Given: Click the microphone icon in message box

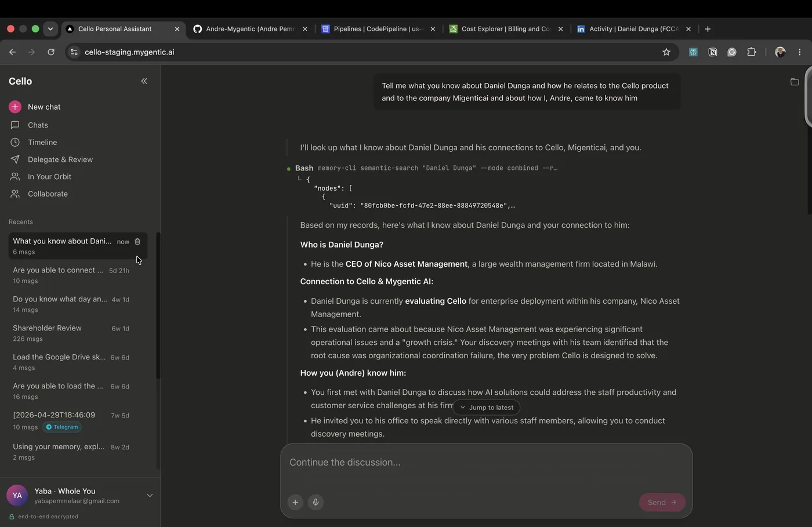Looking at the screenshot, I should [x=316, y=502].
